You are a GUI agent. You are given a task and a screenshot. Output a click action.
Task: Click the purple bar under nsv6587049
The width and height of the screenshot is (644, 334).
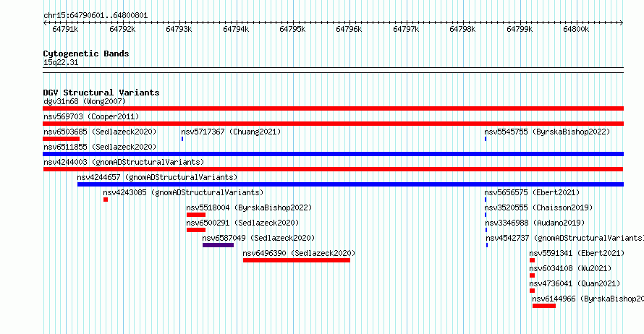(218, 245)
